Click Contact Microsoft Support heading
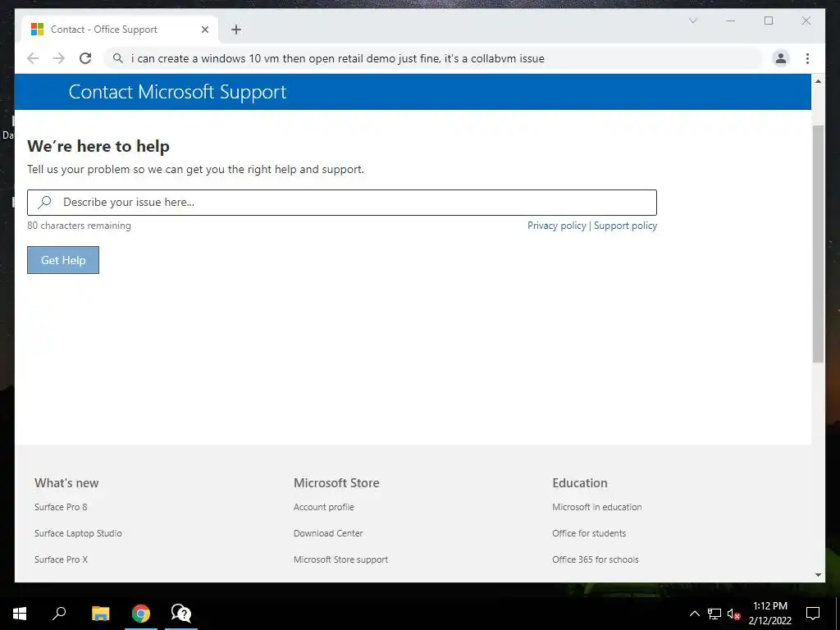The height and width of the screenshot is (630, 840). pyautogui.click(x=177, y=92)
